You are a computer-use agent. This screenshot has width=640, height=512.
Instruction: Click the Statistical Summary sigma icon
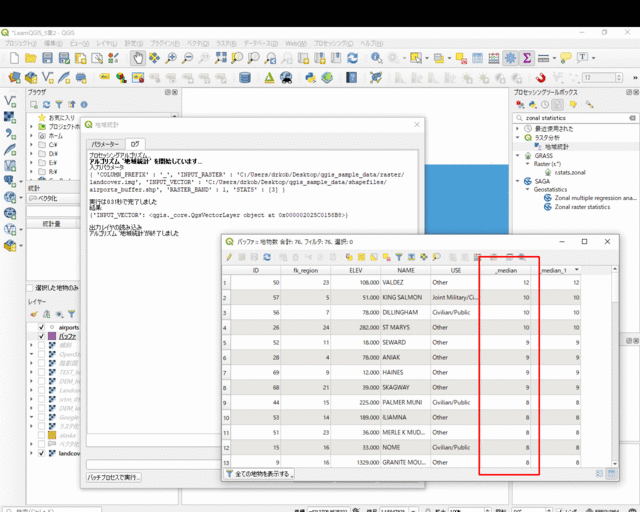tap(527, 58)
